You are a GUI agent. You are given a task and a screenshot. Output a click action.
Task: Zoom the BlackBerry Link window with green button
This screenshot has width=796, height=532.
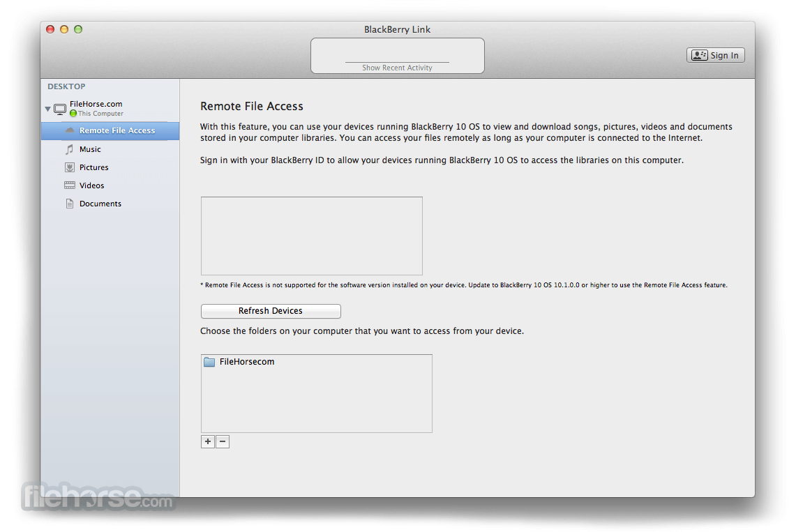(78, 29)
